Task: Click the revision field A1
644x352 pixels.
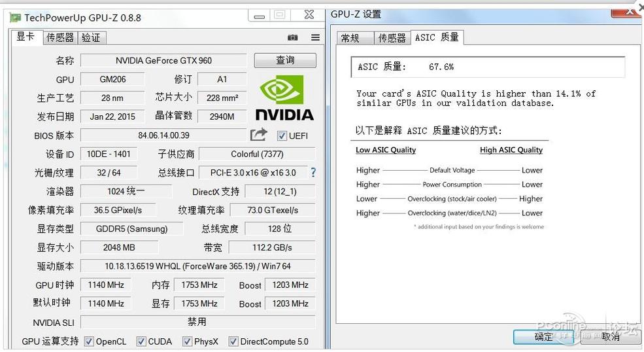Action: 222,79
